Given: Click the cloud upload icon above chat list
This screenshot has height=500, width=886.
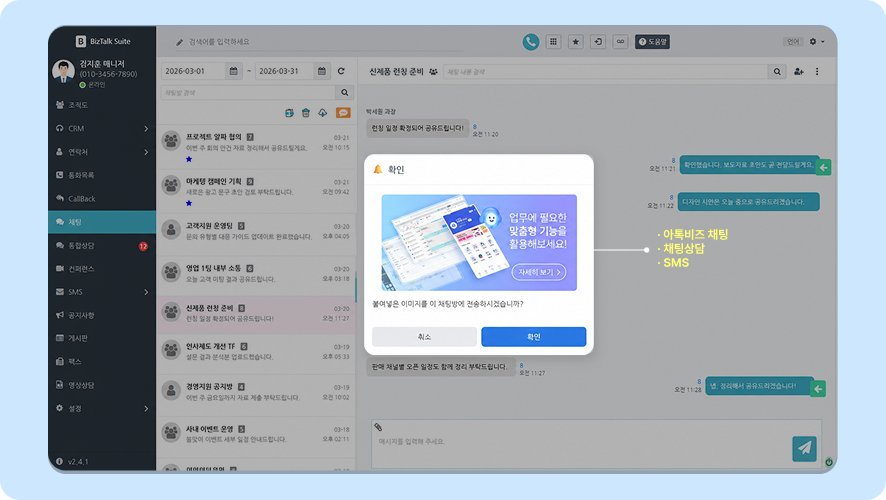Looking at the screenshot, I should [x=323, y=113].
